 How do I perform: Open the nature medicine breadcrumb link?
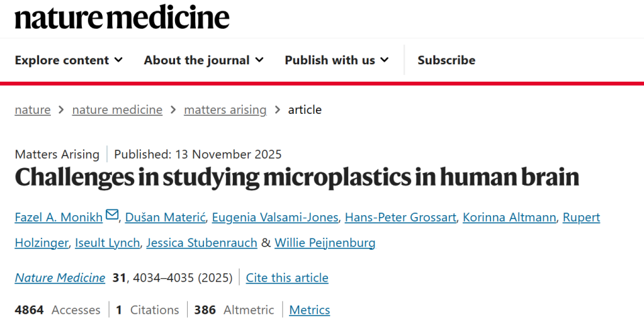(117, 110)
